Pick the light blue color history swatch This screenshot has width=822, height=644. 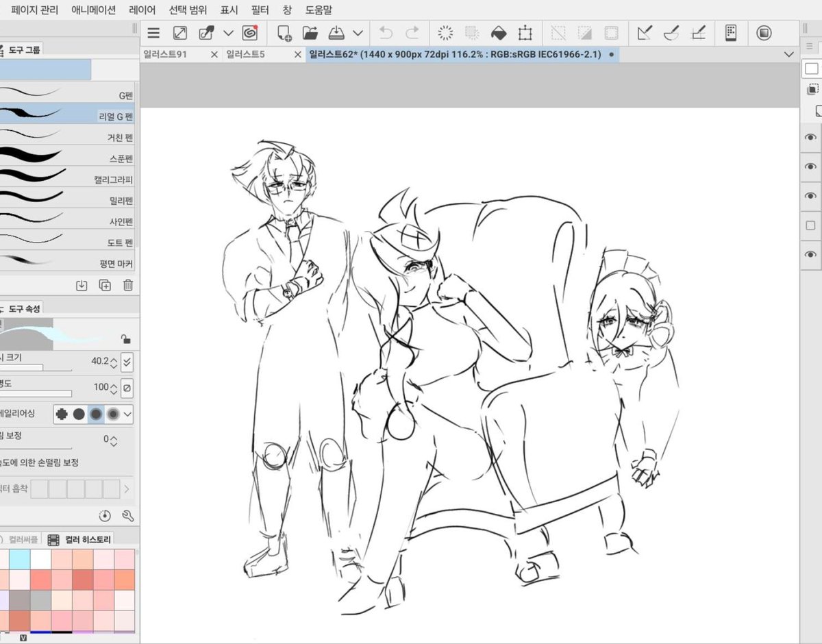coord(18,559)
